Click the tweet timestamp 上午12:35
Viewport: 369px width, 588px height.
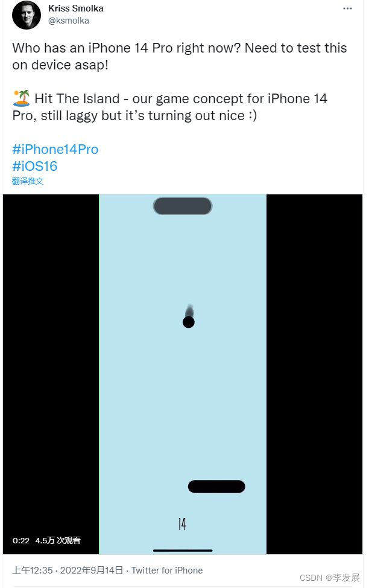pos(32,570)
